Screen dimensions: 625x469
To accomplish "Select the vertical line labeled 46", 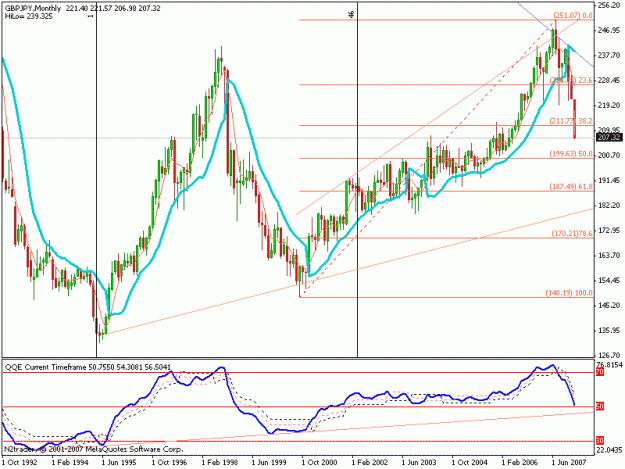I will tap(358, 179).
